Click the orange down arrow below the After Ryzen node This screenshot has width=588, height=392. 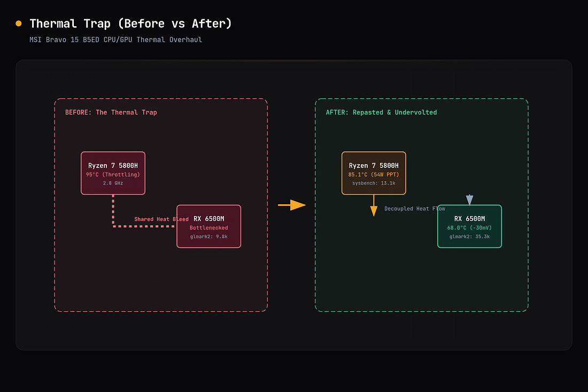coord(374,206)
